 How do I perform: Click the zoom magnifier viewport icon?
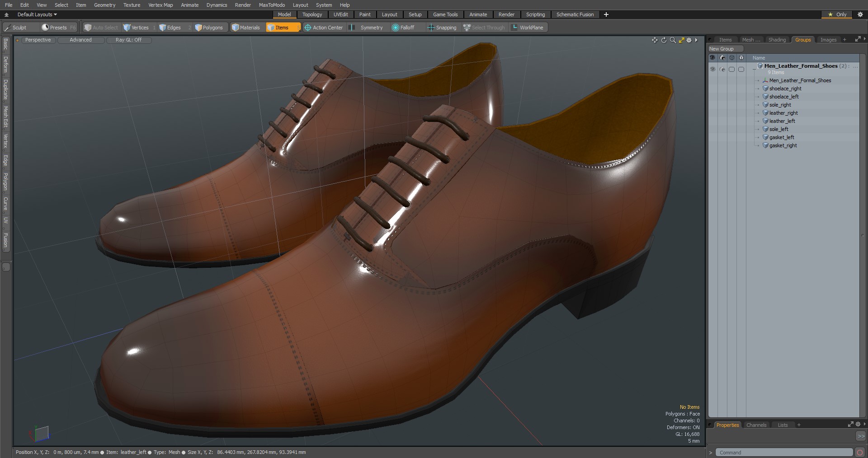[673, 40]
